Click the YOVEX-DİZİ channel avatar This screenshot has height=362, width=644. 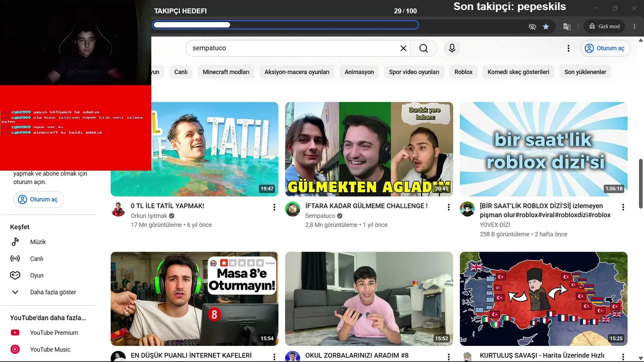(x=467, y=209)
